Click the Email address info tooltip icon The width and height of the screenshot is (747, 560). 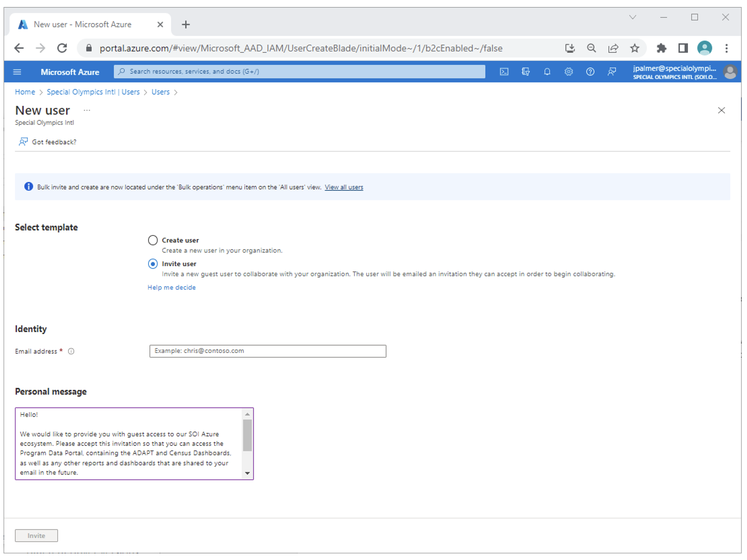(71, 352)
